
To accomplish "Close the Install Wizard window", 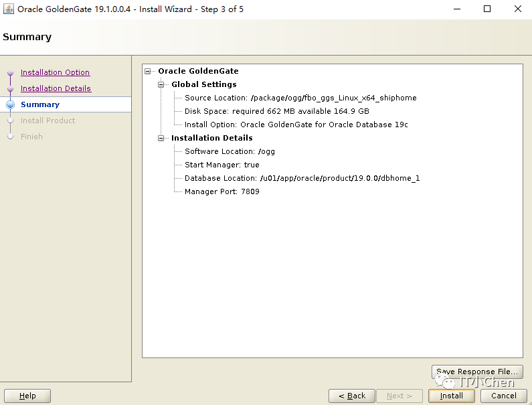I will pos(518,9).
